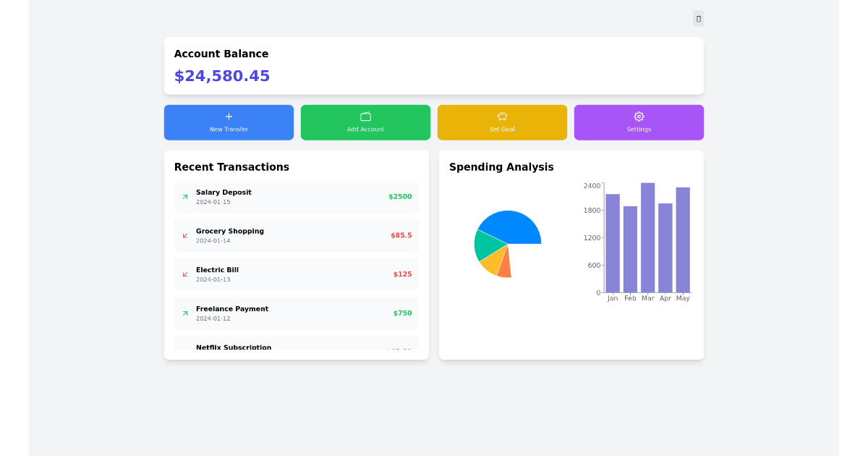Click the green arrow beside Salary Deposit
Image resolution: width=868 pixels, height=456 pixels.
tap(185, 197)
